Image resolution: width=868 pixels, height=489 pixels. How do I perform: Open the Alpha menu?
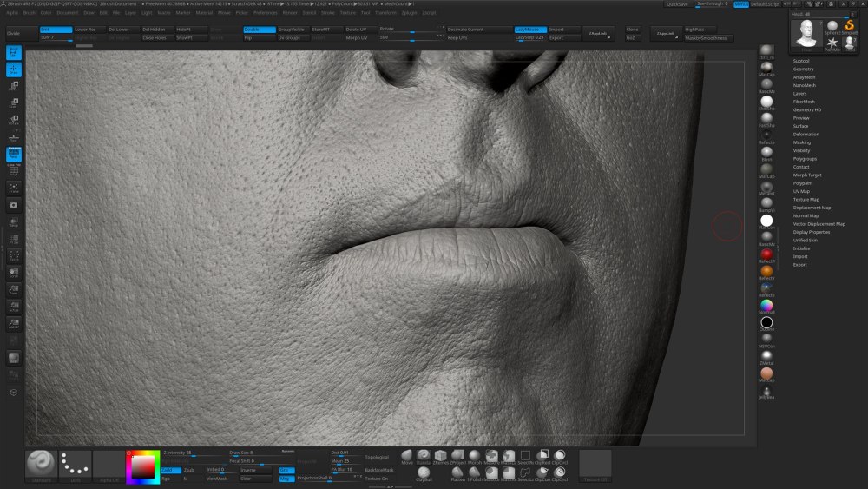coord(12,13)
